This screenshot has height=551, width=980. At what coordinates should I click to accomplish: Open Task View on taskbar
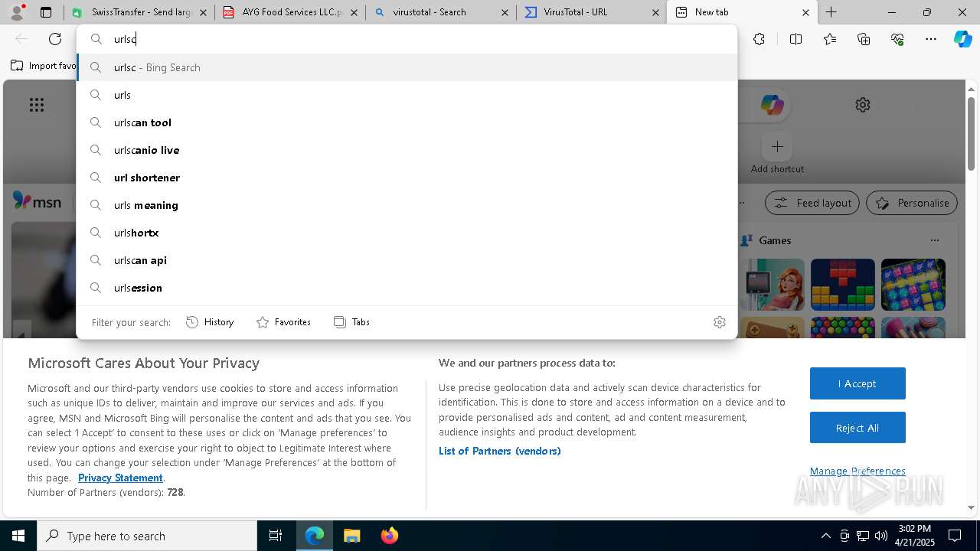(x=276, y=536)
